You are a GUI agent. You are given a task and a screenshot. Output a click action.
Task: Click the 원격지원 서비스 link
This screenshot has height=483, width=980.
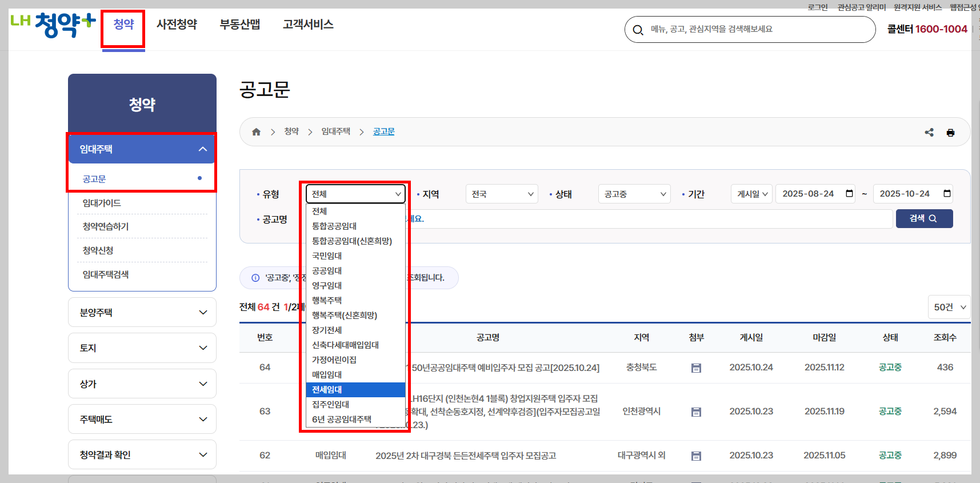point(918,7)
